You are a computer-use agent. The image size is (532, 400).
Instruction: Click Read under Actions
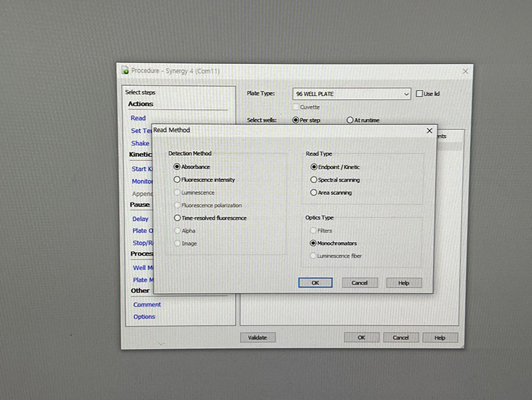pyautogui.click(x=138, y=118)
